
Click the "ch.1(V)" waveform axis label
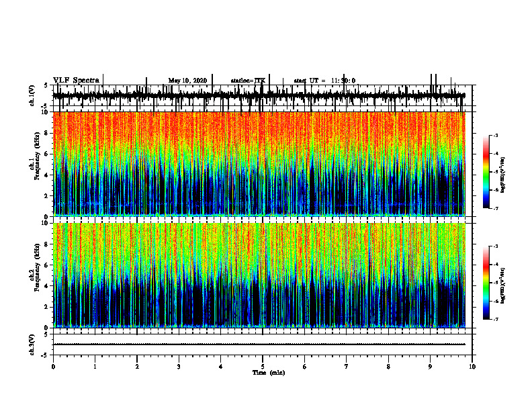pos(32,95)
